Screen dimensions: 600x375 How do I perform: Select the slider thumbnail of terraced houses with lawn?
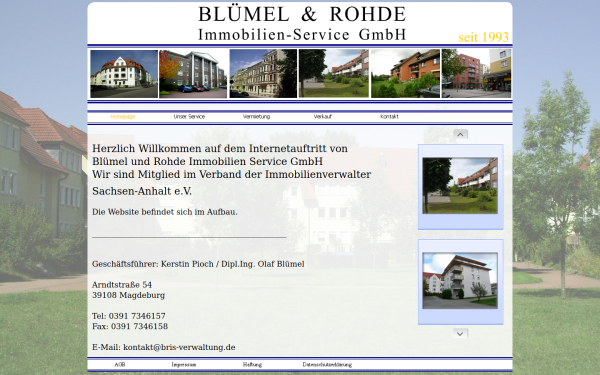tap(460, 186)
